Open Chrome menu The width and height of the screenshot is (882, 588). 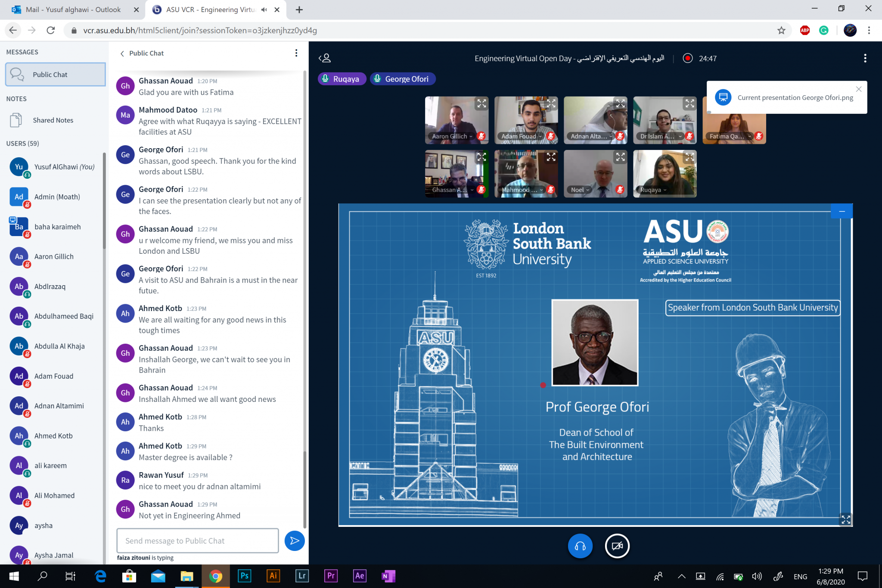point(869,30)
